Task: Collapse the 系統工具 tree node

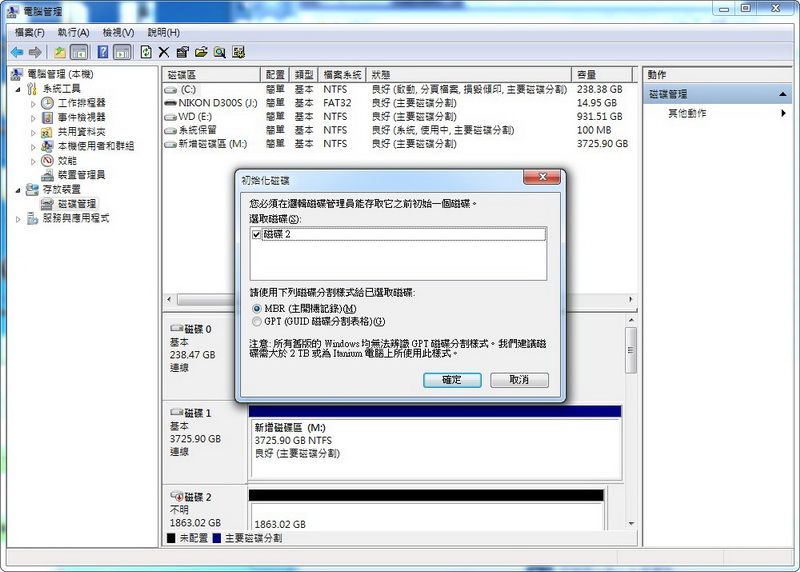Action: click(x=18, y=89)
